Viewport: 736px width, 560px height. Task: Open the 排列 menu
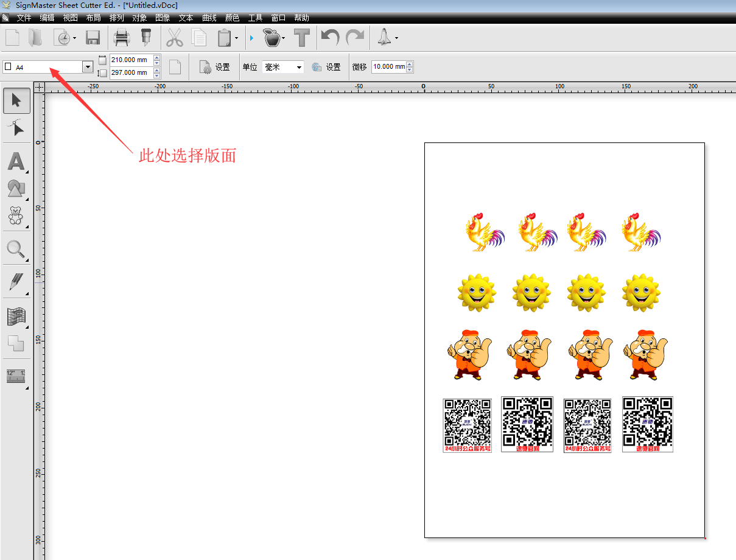(x=116, y=18)
